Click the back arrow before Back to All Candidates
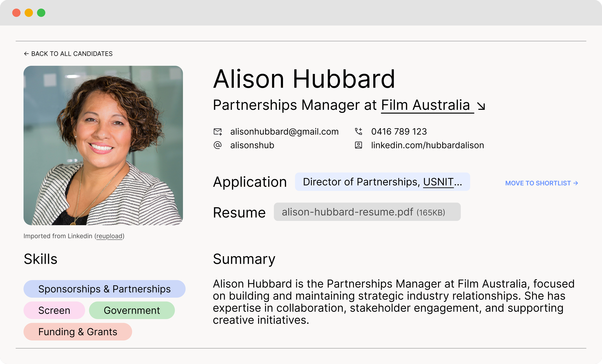Viewport: 602px width, 364px height. pos(26,53)
